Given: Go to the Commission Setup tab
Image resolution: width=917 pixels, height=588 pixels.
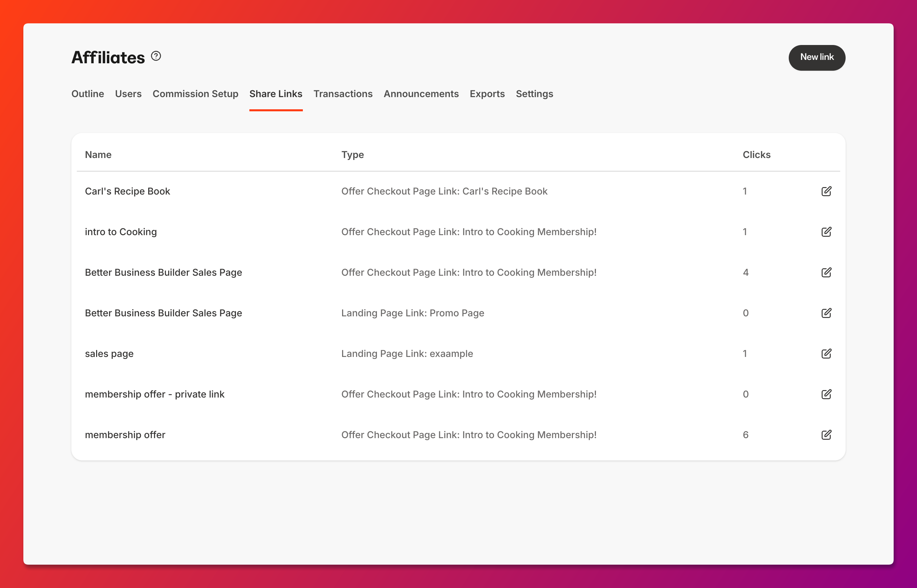Looking at the screenshot, I should (196, 94).
